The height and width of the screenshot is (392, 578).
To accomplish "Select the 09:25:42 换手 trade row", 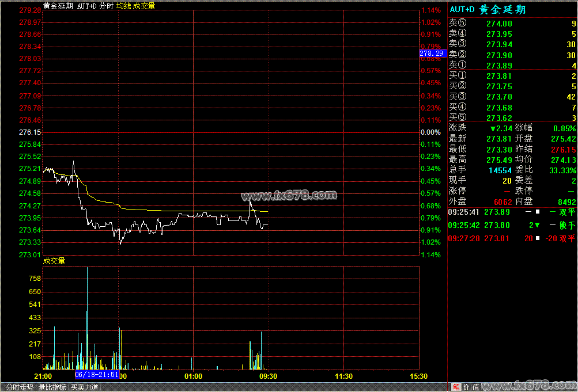I will (512, 225).
